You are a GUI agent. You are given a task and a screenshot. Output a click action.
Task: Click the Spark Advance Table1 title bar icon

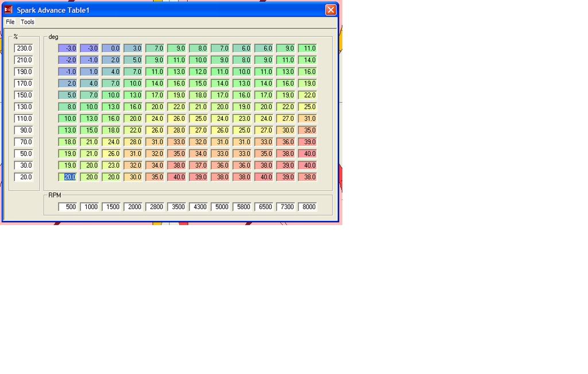(x=7, y=9)
